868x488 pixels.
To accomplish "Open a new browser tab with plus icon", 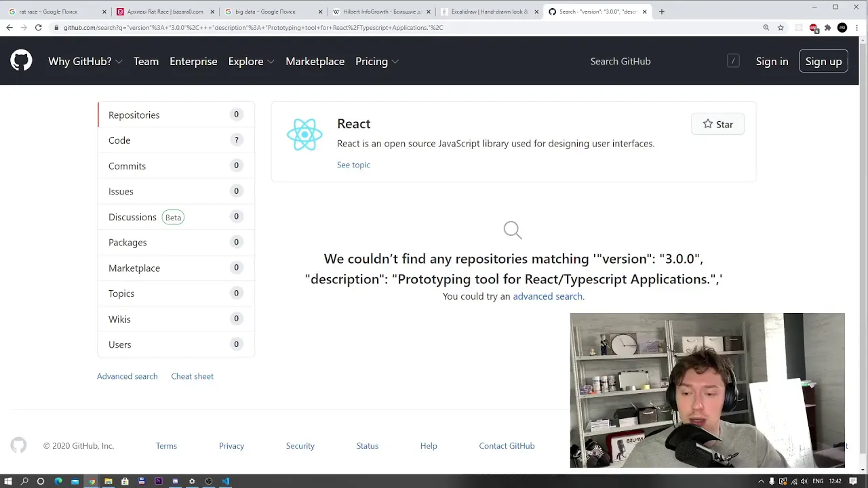I will click(662, 12).
